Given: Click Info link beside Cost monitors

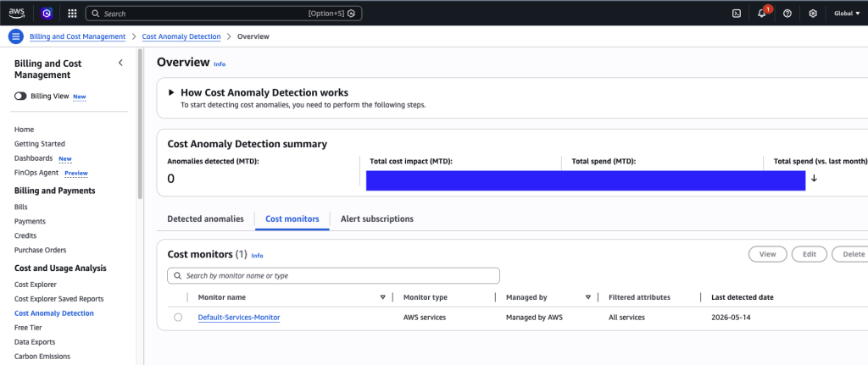Looking at the screenshot, I should coord(258,256).
